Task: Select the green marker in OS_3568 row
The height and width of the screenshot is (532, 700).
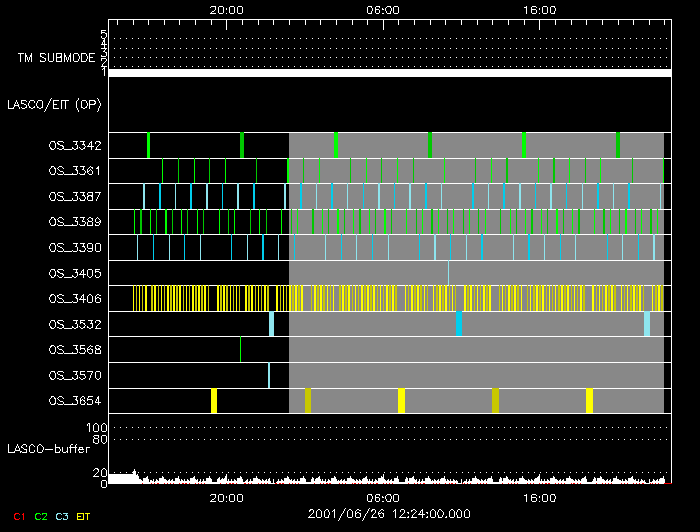Action: (240, 349)
